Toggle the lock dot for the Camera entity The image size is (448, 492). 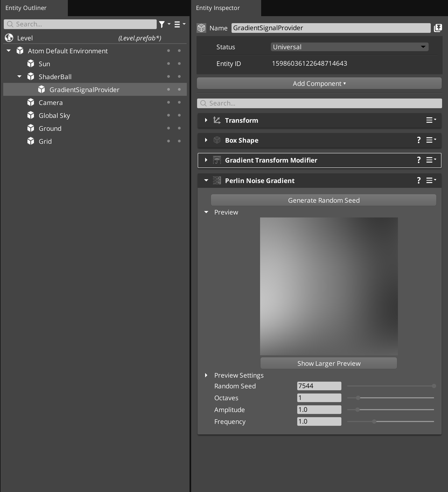(180, 102)
